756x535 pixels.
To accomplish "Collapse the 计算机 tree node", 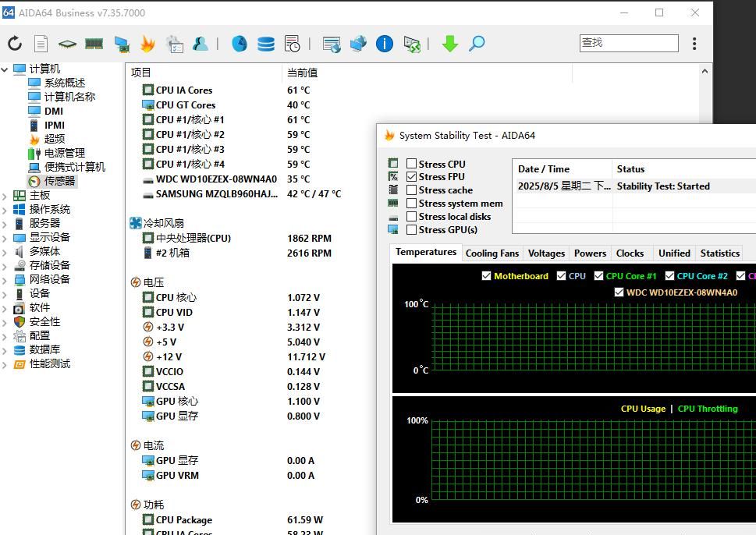I will 5,69.
